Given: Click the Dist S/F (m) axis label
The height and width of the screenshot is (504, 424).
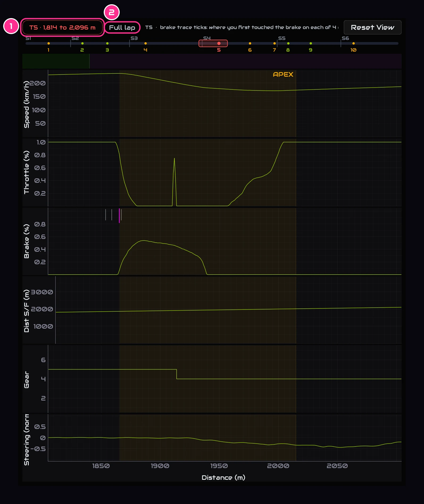Looking at the screenshot, I should [26, 311].
